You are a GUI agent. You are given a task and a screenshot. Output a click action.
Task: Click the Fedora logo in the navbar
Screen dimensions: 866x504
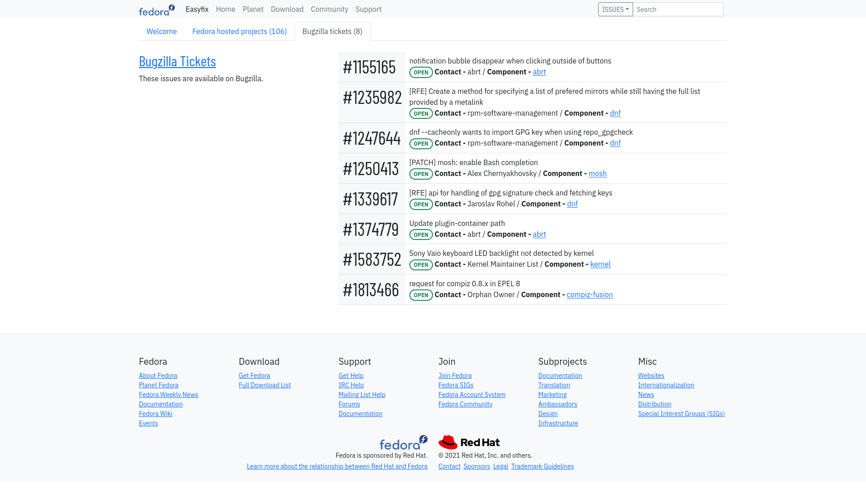coord(157,10)
